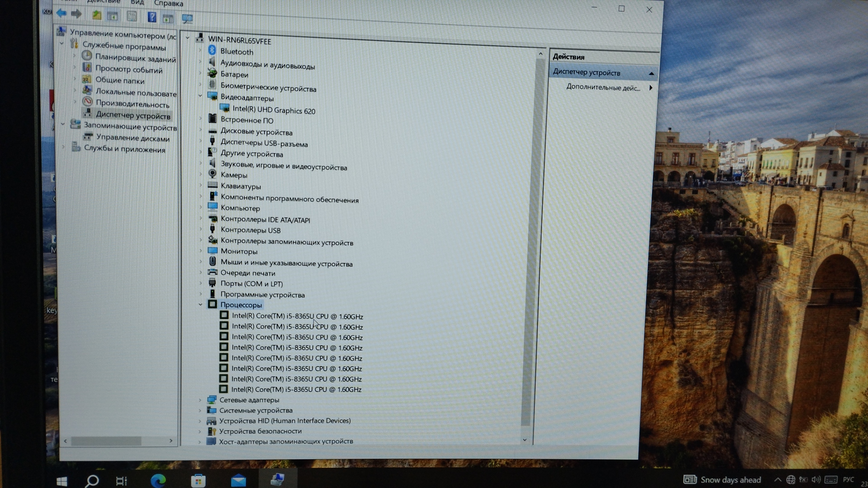Click the back arrow toolbar icon
This screenshot has width=868, height=488.
pyautogui.click(x=61, y=14)
